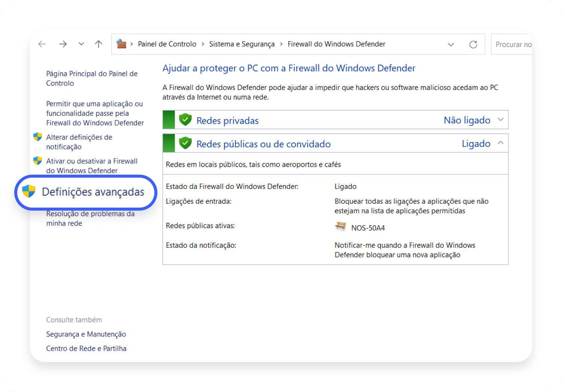Click the NOS-50A4 network bench icon
Screen dimensions: 562x392
[341, 226]
